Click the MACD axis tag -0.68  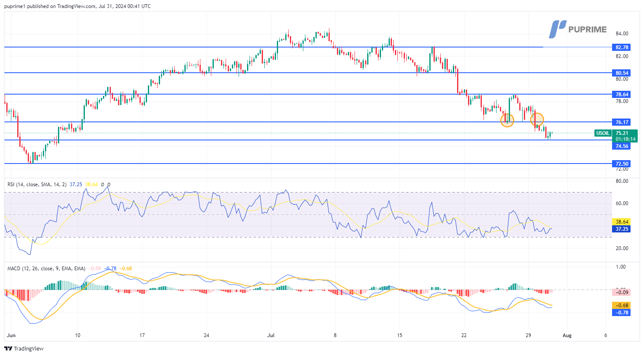[622, 306]
